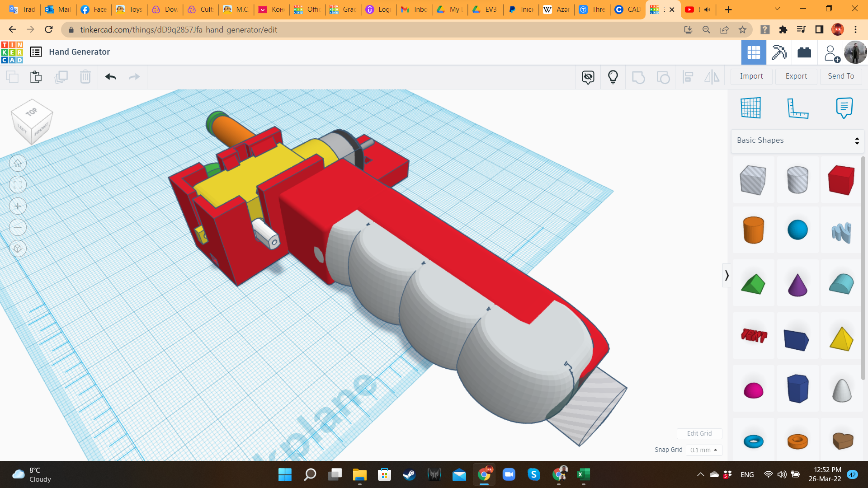The height and width of the screenshot is (488, 868).
Task: Invite collaborators with add person icon
Action: [x=831, y=53]
